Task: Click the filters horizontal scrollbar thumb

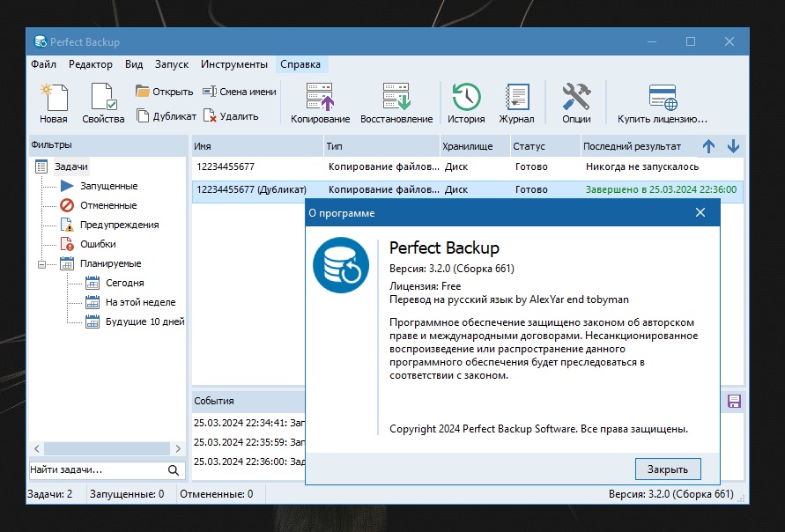Action: pos(107,448)
